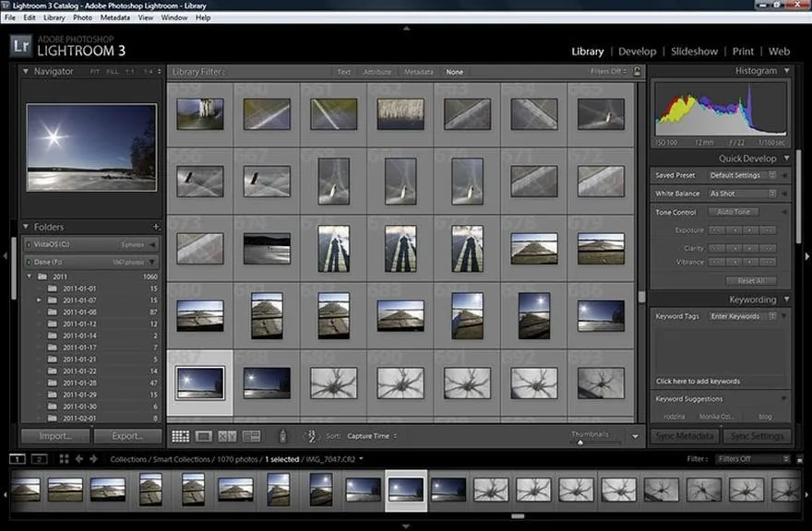Viewport: 812px width, 531px height.
Task: Set Navigator zoom to 1:1
Action: [x=129, y=71]
